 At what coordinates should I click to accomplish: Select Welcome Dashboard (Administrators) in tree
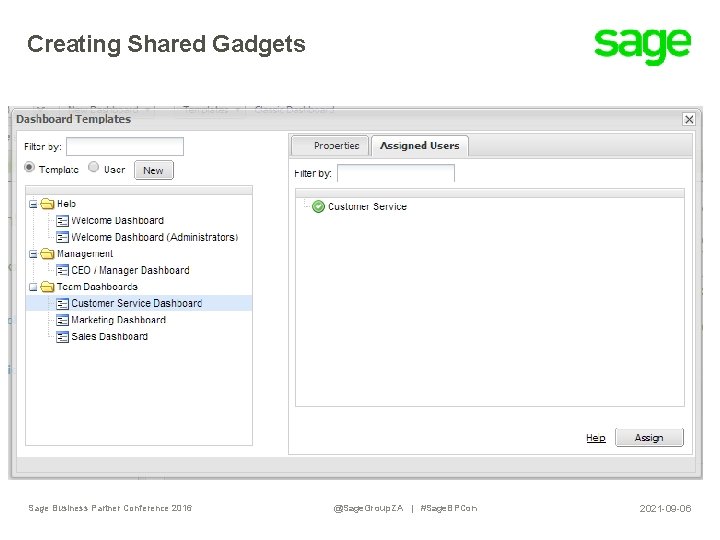pyautogui.click(x=155, y=237)
